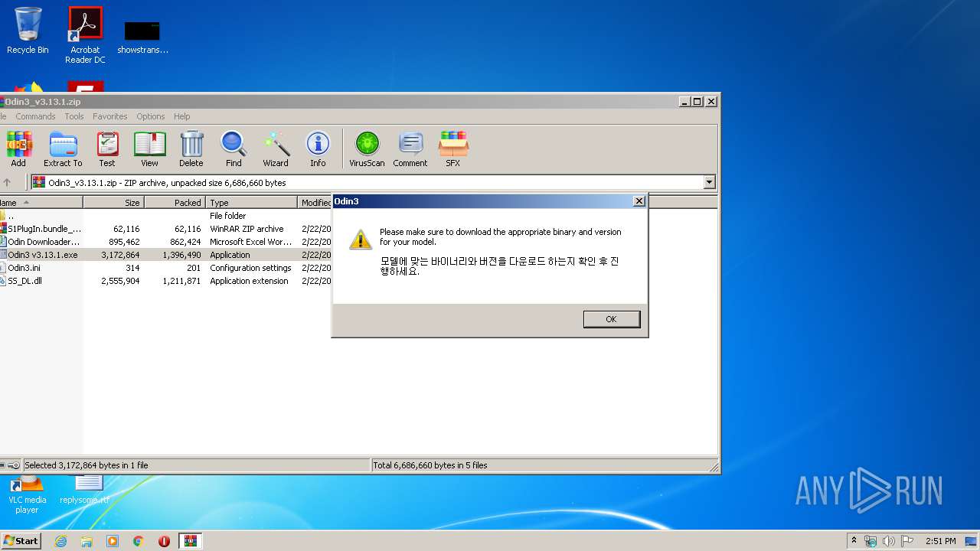The width and height of the screenshot is (980, 551).
Task: Select Odin3 v3.13.1.exe in the list
Action: pyautogui.click(x=166, y=255)
